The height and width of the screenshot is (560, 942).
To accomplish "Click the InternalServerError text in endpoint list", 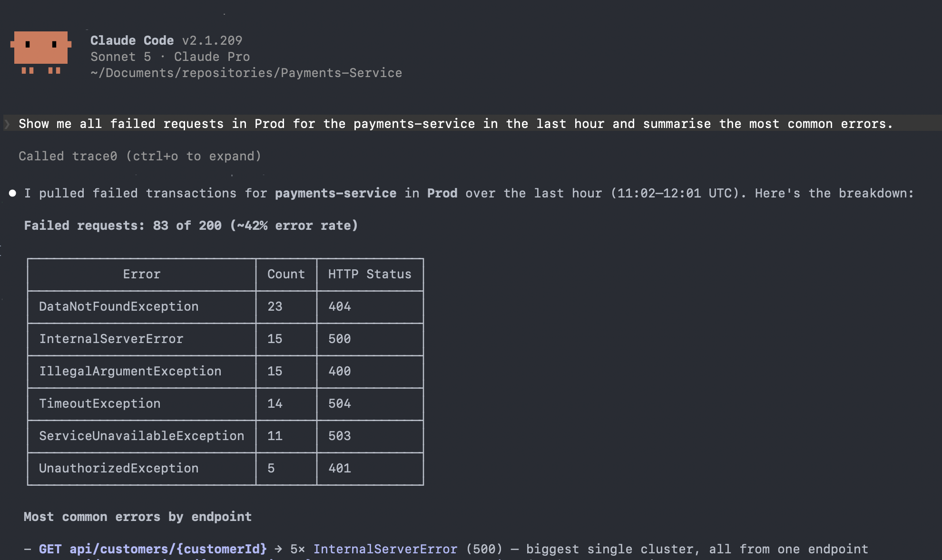I will 385,549.
